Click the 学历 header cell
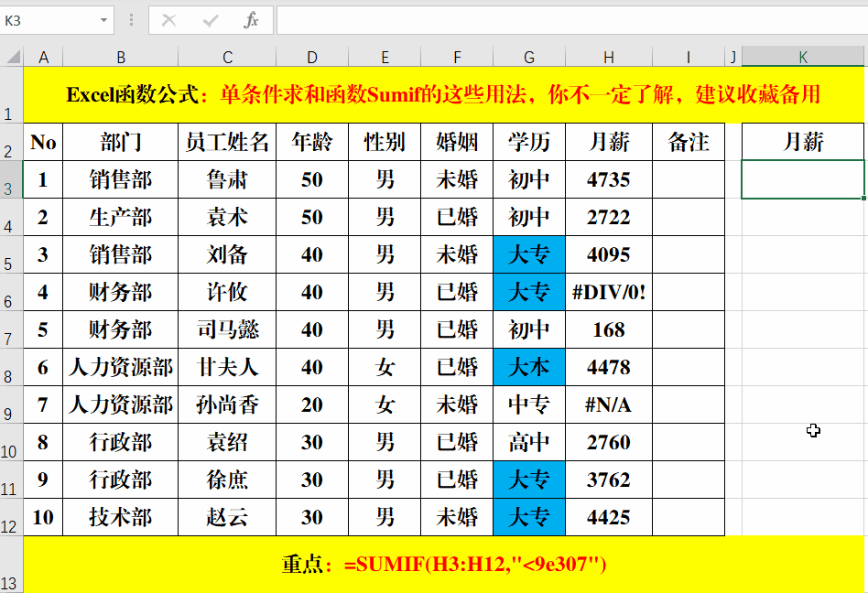 click(529, 142)
